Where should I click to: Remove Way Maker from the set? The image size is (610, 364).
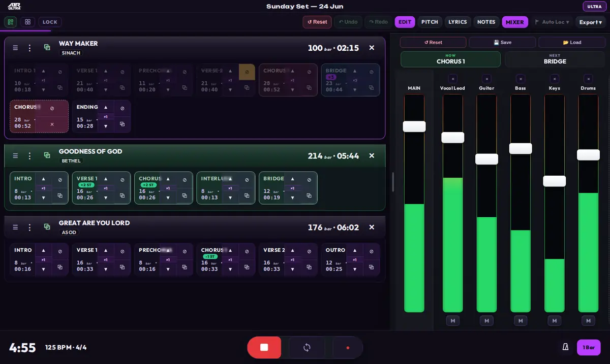[x=372, y=48]
